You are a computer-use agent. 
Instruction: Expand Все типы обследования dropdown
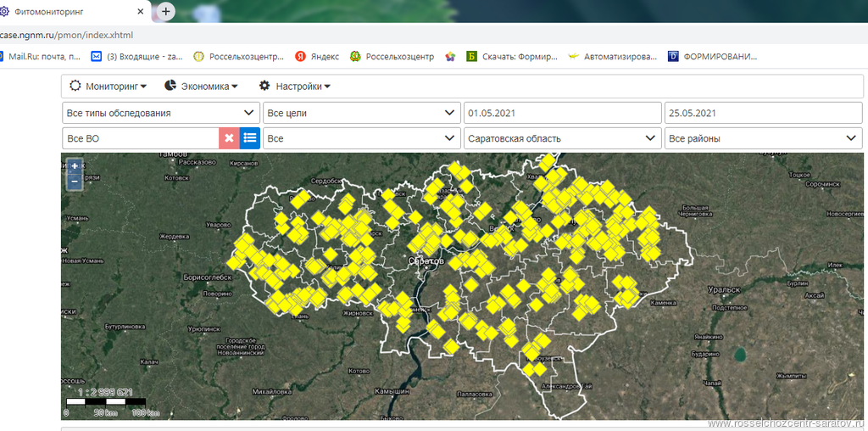pos(160,113)
